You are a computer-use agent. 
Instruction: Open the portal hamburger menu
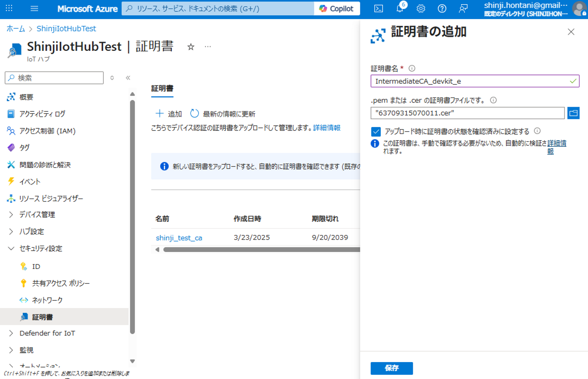pos(34,8)
